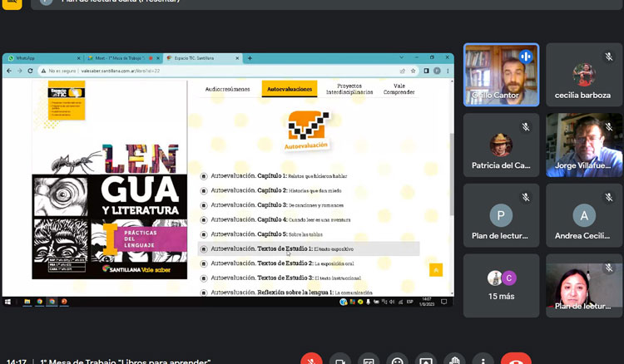This screenshot has width=624, height=364.
Task: Select cecilia barboza's participant tile
Action: pyautogui.click(x=584, y=75)
